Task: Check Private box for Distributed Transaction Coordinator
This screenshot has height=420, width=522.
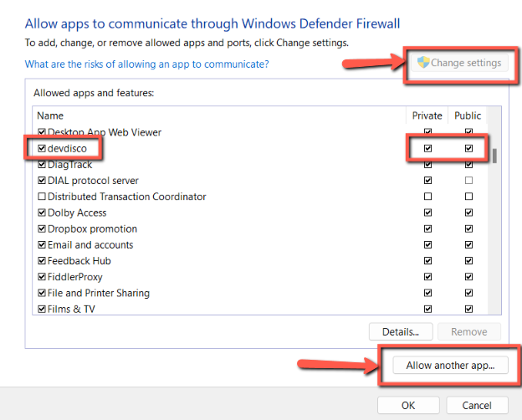Action: pos(428,197)
